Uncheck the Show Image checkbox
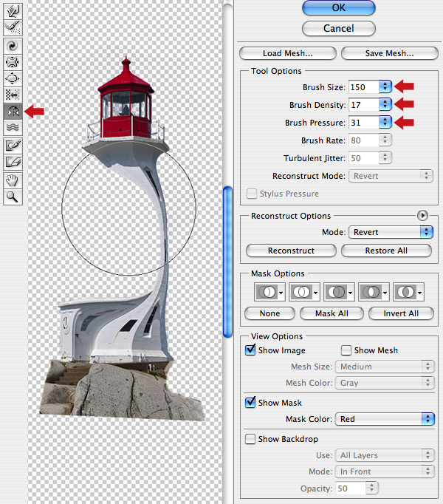The height and width of the screenshot is (504, 443). pyautogui.click(x=250, y=350)
